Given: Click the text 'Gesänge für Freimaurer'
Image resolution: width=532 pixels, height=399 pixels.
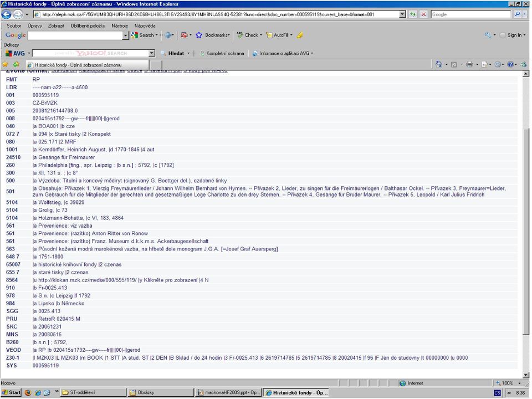Looking at the screenshot, I should point(66,157).
